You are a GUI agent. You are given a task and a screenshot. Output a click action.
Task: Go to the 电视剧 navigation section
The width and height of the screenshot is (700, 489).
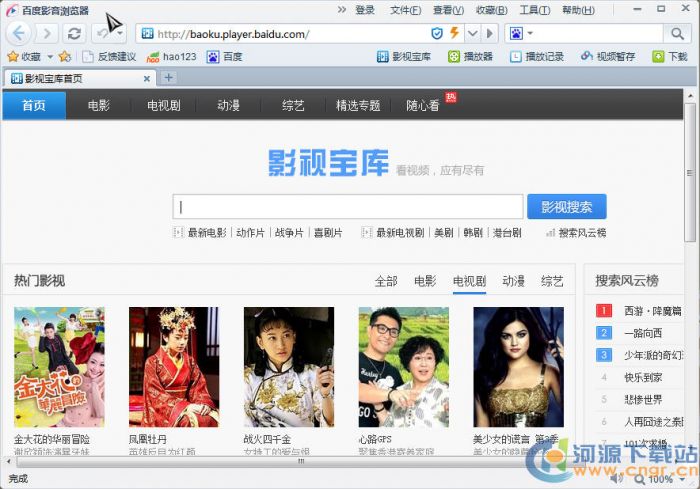point(163,105)
